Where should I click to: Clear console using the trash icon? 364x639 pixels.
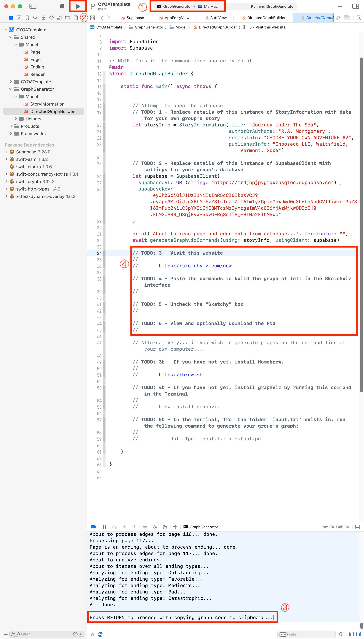point(341,634)
